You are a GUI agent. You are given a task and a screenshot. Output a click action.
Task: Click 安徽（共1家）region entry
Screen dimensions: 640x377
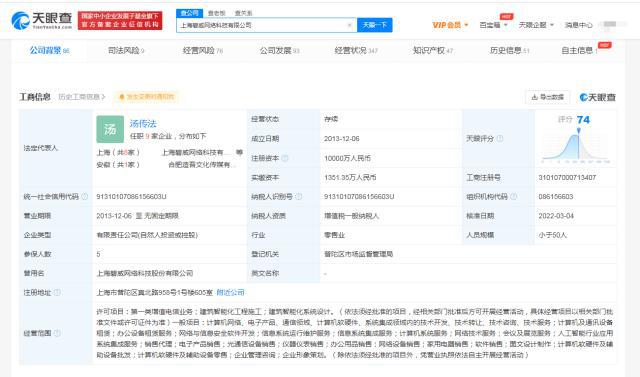(118, 165)
